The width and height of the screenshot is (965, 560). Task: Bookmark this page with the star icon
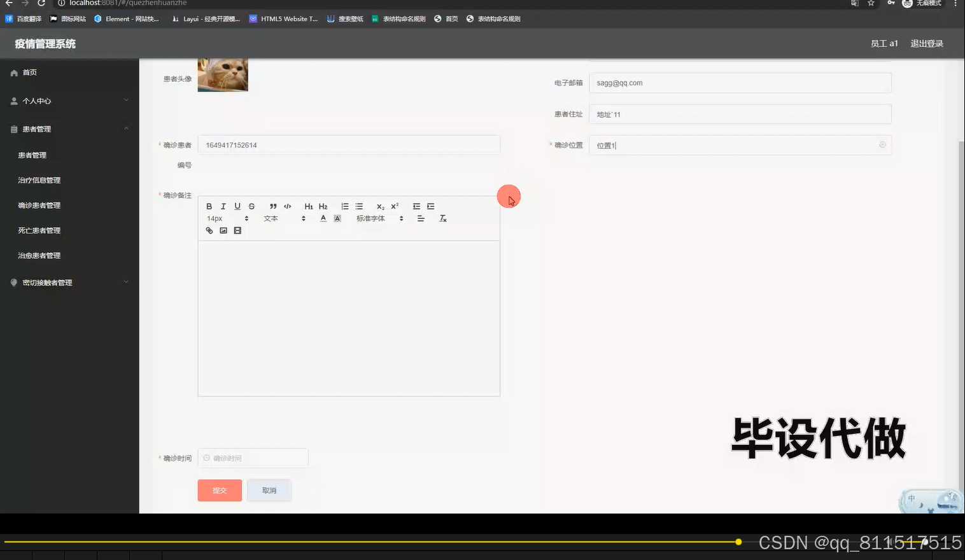point(871,3)
